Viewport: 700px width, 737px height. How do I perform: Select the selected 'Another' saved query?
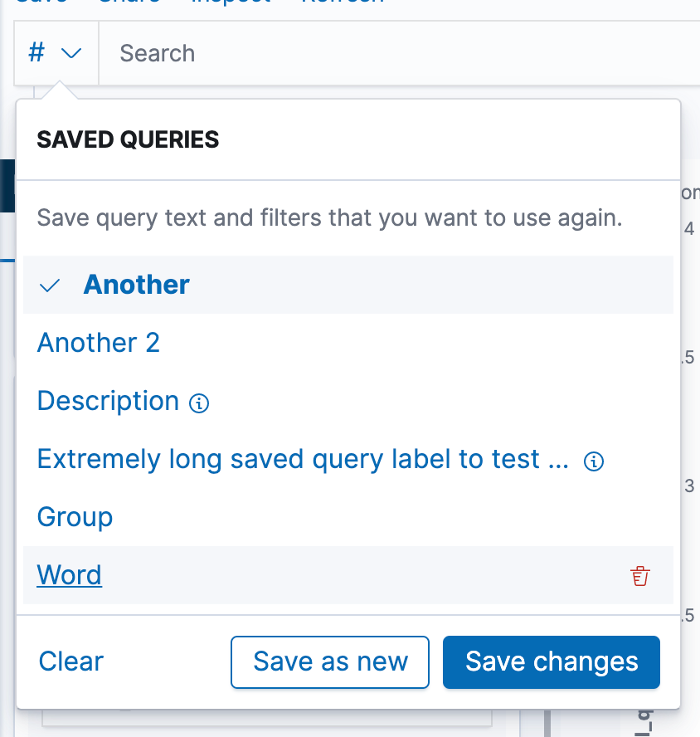136,285
